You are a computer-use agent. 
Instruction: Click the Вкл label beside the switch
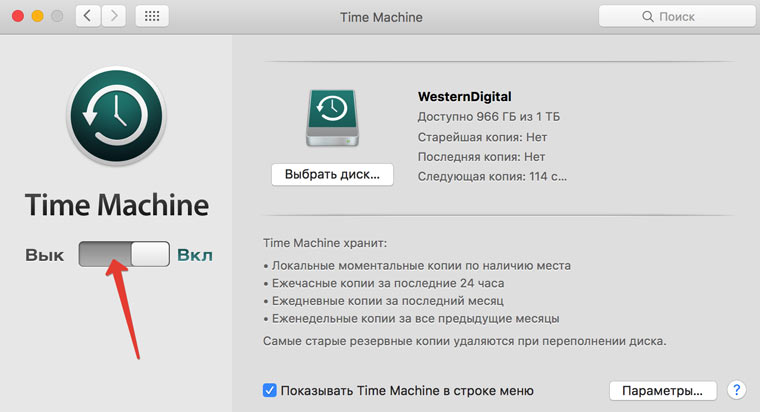coord(195,255)
